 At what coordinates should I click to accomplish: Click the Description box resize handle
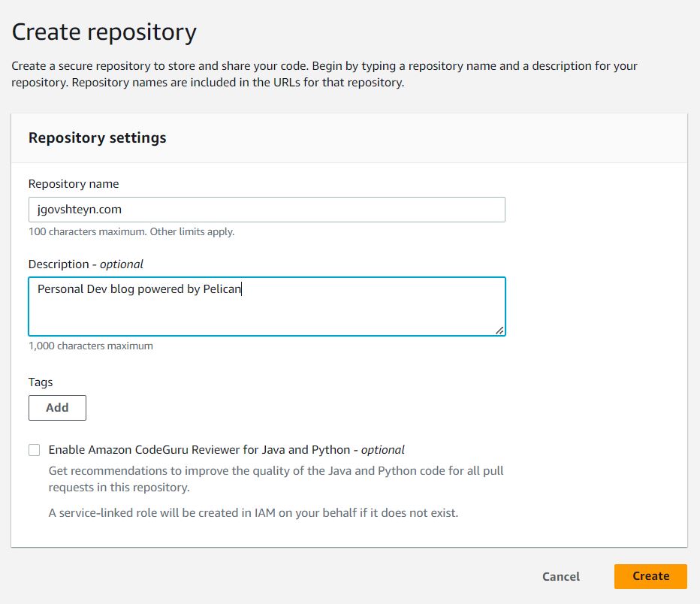[499, 330]
